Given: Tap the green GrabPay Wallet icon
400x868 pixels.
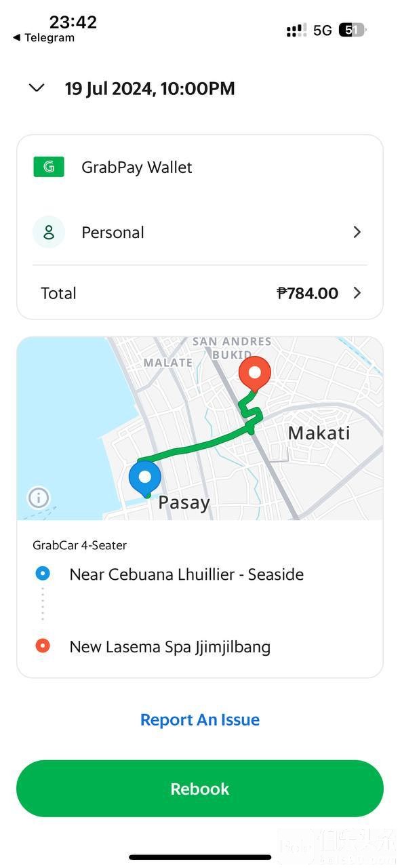Looking at the screenshot, I should tap(49, 167).
